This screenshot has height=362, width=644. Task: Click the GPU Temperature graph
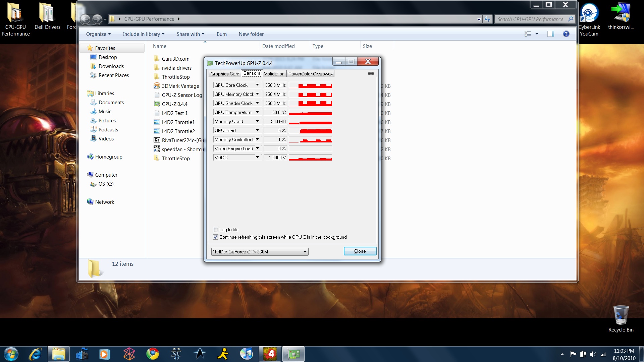coord(310,112)
